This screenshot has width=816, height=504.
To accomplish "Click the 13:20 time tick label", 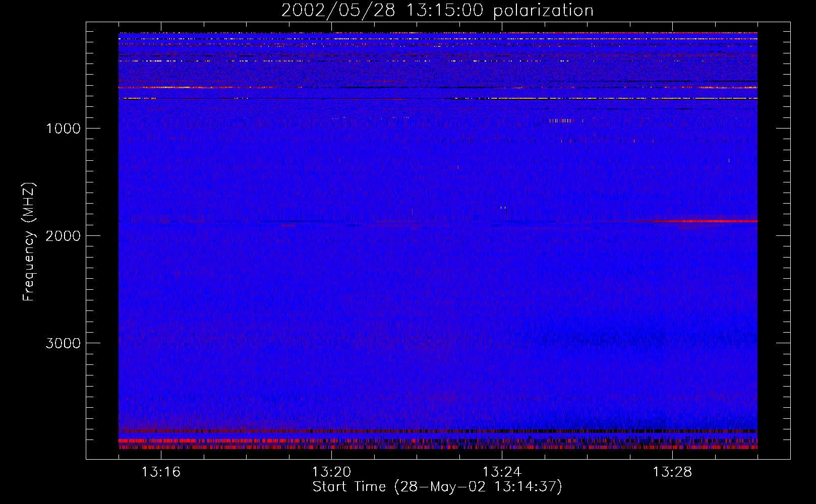I will [331, 472].
